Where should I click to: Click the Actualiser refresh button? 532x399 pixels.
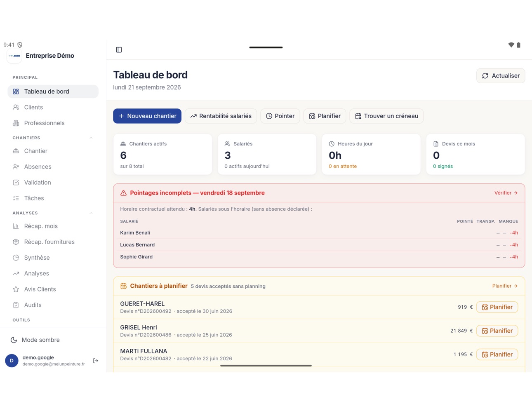[x=501, y=76]
